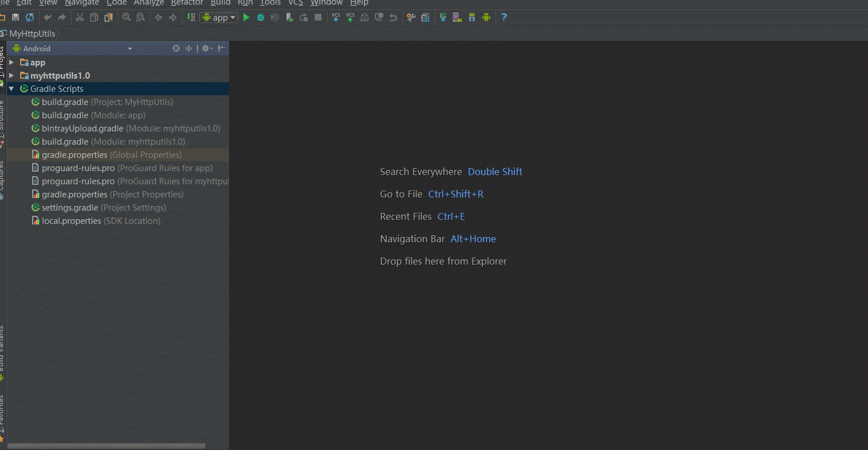Viewport: 868px width, 450px height.
Task: Click the Synchronize refresh icon
Action: tap(29, 18)
